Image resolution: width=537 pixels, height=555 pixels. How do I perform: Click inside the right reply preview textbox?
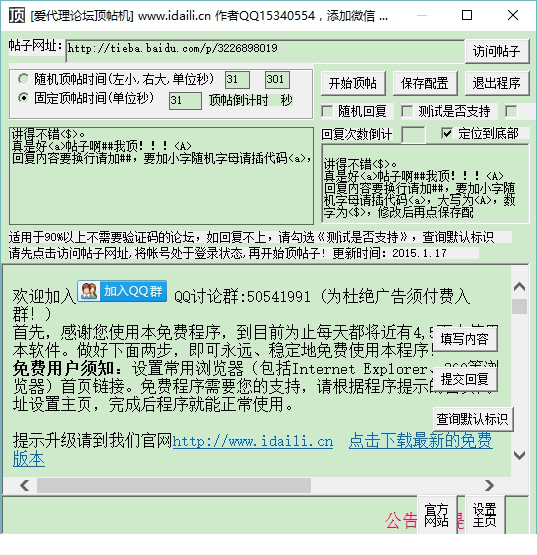(425, 184)
